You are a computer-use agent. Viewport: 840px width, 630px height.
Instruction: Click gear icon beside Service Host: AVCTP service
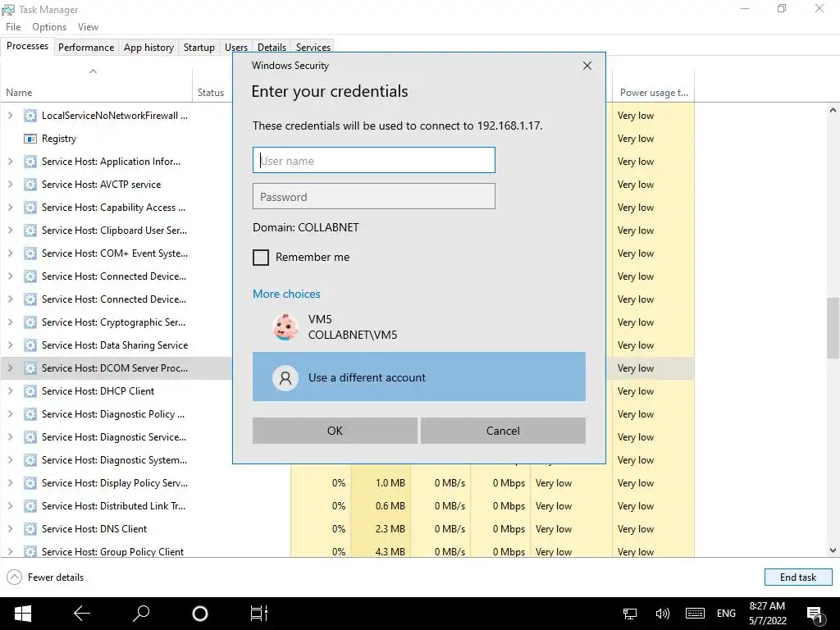pos(30,185)
